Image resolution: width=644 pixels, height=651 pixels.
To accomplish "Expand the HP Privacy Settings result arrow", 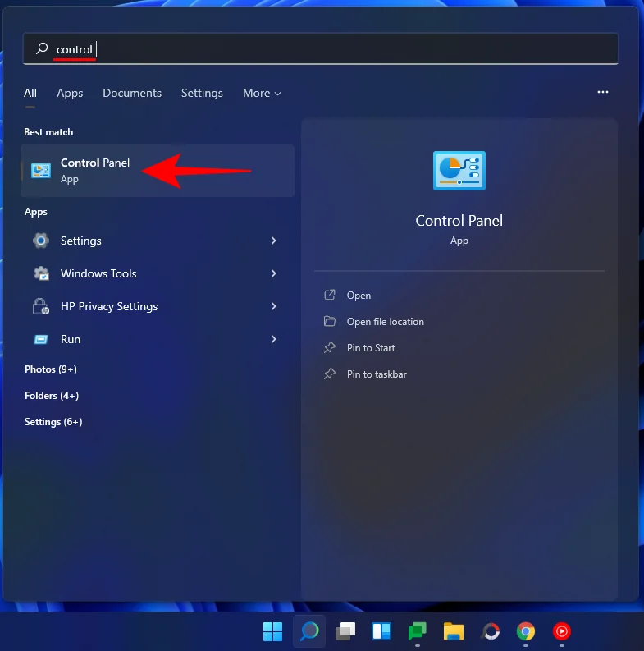I will click(x=273, y=306).
